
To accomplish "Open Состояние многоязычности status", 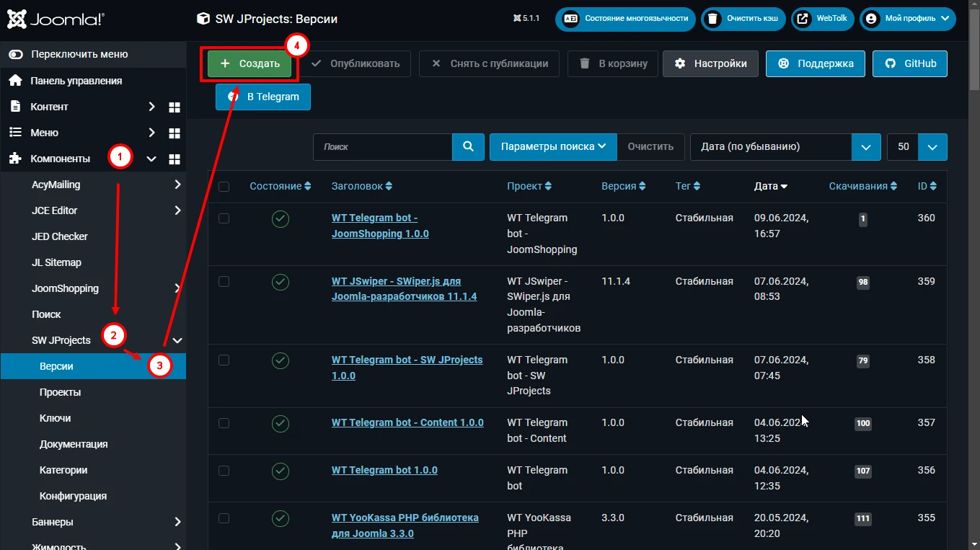I will pyautogui.click(x=625, y=19).
